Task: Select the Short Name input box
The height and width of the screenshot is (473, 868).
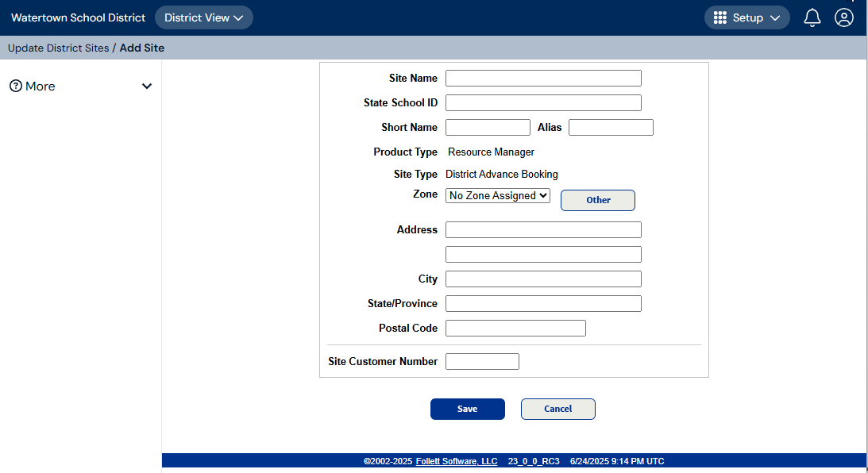Action: 488,127
